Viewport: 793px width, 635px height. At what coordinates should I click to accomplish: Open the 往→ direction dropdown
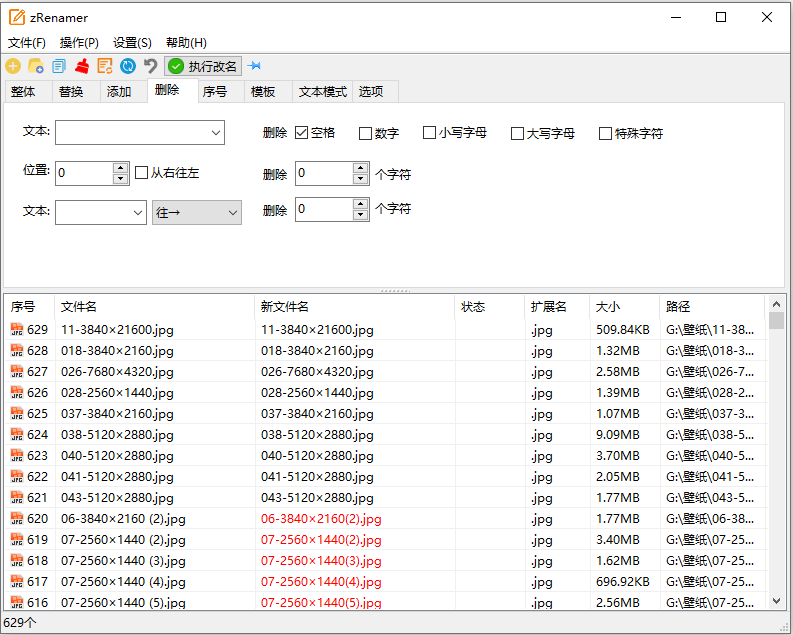tap(197, 213)
